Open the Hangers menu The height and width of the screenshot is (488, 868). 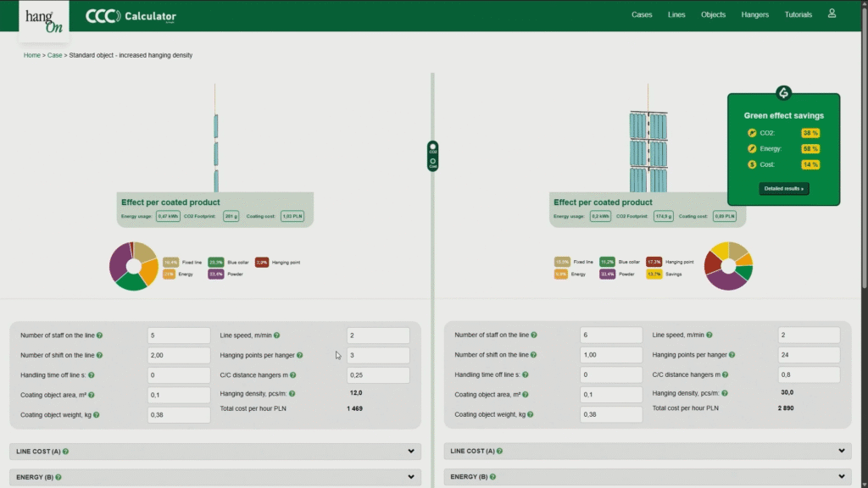(754, 14)
